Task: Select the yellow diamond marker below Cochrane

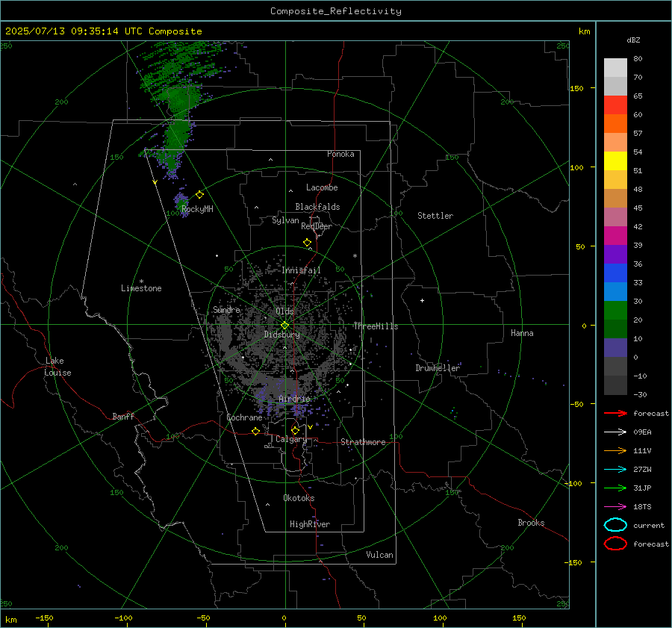Action: (x=256, y=432)
